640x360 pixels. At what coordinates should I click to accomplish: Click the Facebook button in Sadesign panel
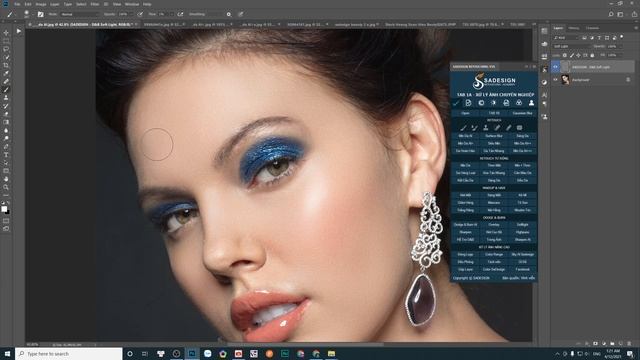(x=522, y=269)
